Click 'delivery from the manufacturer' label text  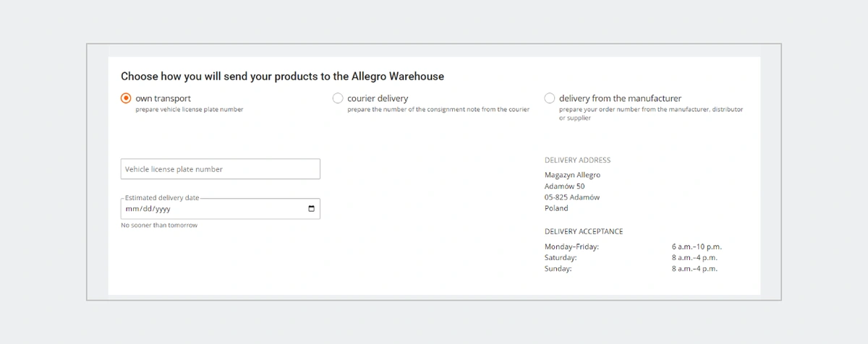[x=620, y=98]
